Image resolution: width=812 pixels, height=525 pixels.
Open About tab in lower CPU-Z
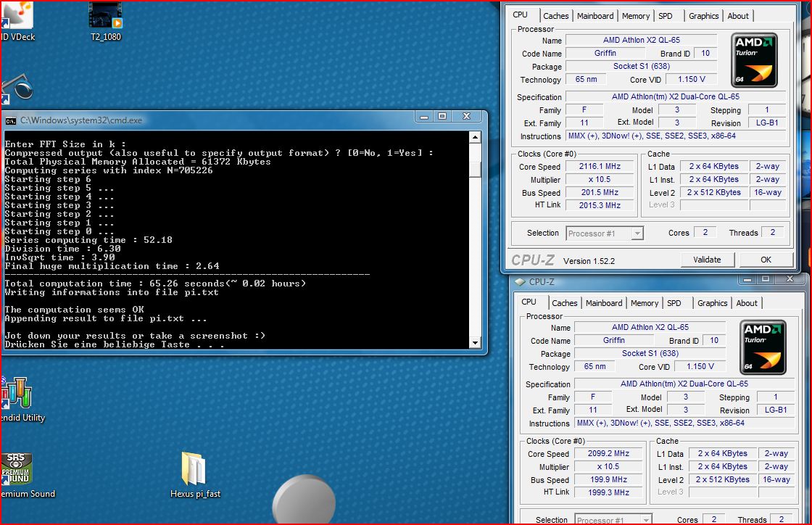(747, 303)
